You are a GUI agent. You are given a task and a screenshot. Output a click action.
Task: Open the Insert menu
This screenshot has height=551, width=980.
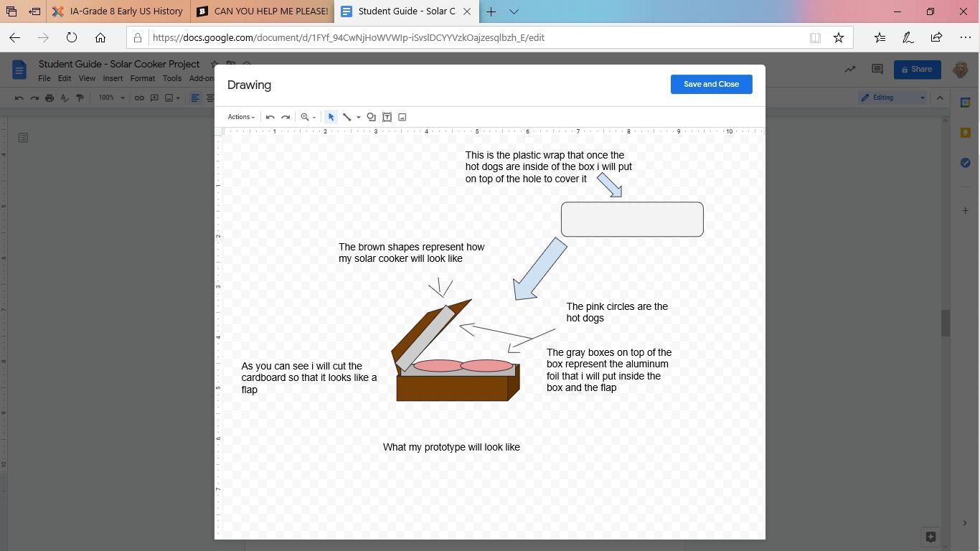point(113,78)
